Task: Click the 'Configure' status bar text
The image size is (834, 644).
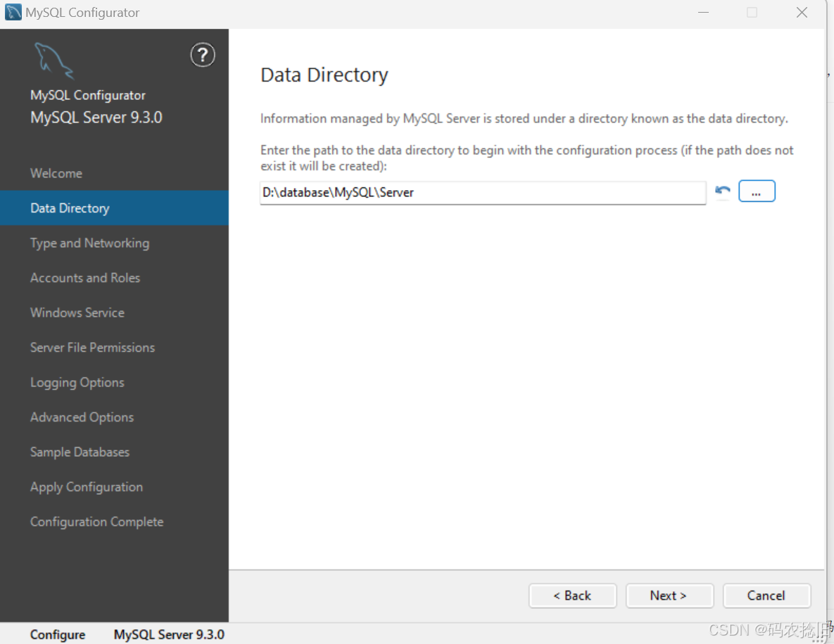Action: coord(58,634)
